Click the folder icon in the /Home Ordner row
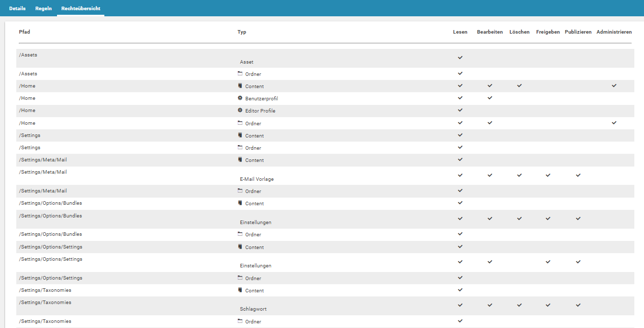Screen dimensions: 644x328 click(x=240, y=123)
